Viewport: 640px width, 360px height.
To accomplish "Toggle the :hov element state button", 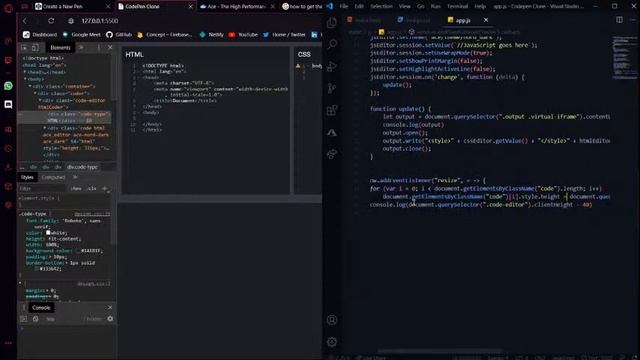I will [76, 189].
